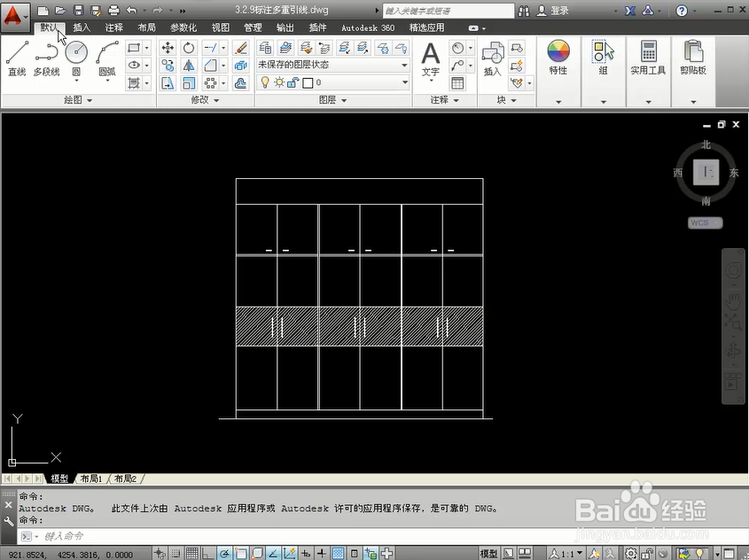Screen dimensions: 749x560
Task: Toggle layer 0 light bulb on/off
Action: click(265, 82)
